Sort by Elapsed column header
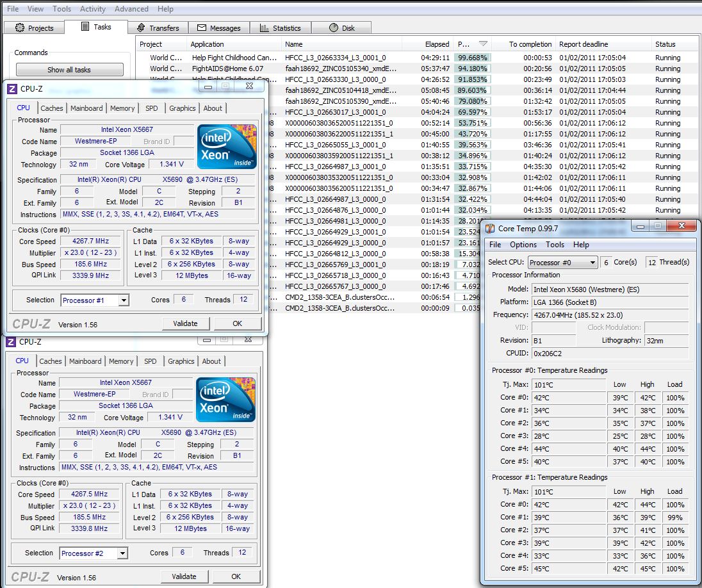 (x=427, y=44)
